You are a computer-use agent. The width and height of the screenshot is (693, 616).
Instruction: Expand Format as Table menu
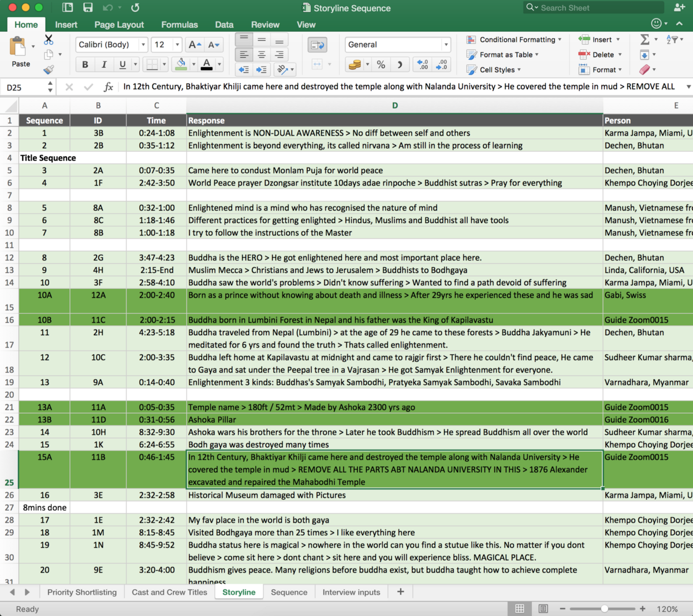click(502, 54)
